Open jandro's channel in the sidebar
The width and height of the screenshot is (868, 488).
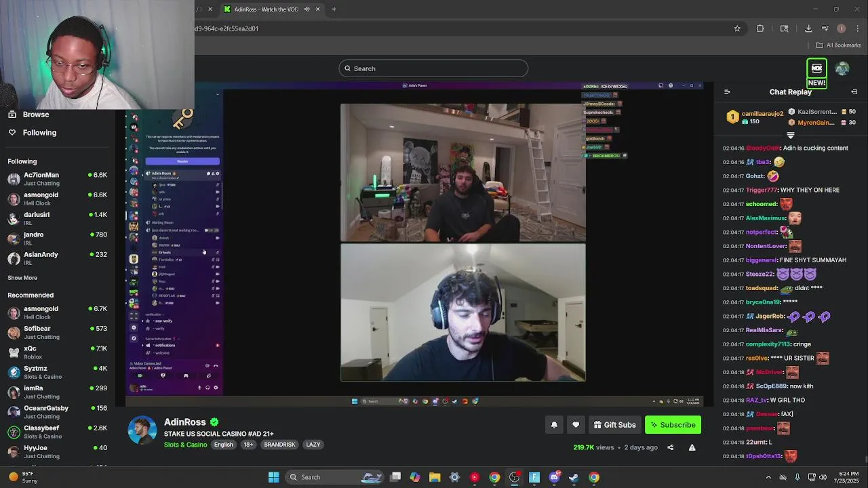[x=58, y=239]
